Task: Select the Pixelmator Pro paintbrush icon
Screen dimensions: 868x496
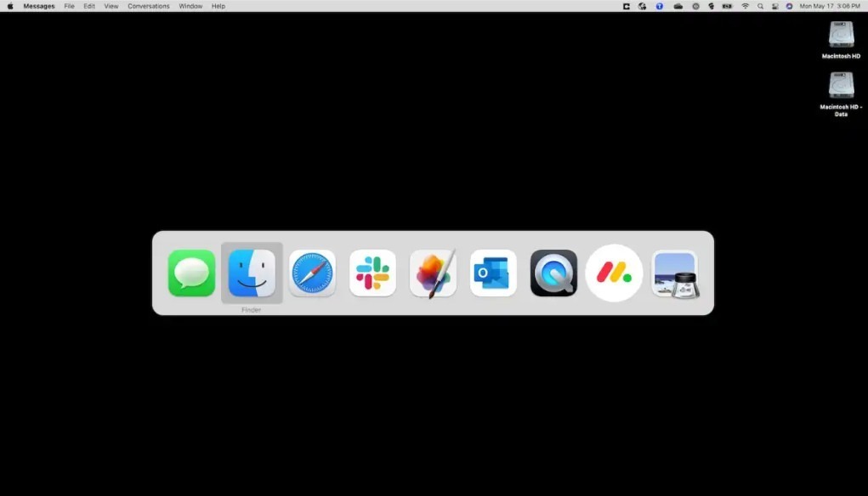Action: [433, 273]
